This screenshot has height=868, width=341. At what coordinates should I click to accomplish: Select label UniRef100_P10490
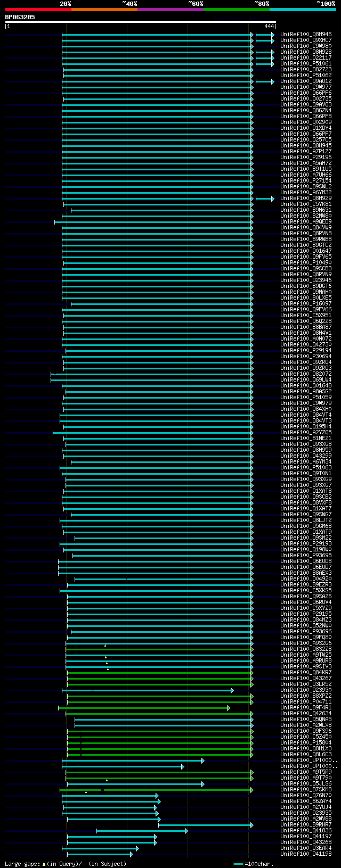tap(306, 263)
